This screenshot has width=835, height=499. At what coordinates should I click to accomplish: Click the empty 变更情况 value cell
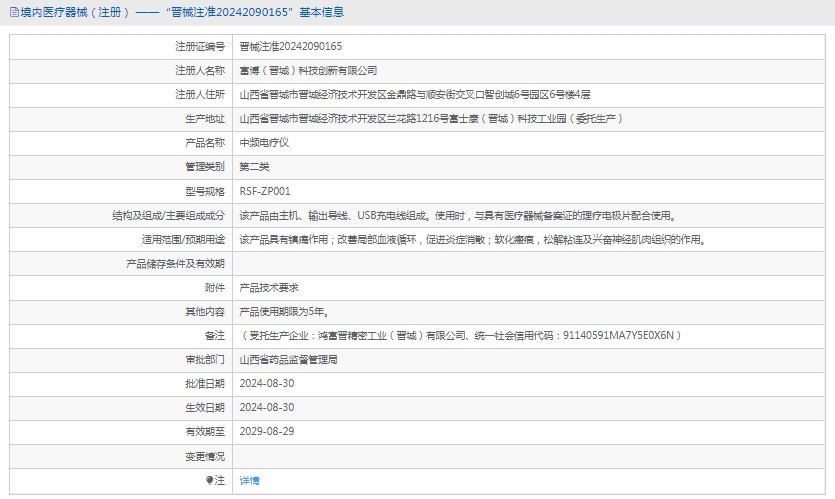[528, 456]
